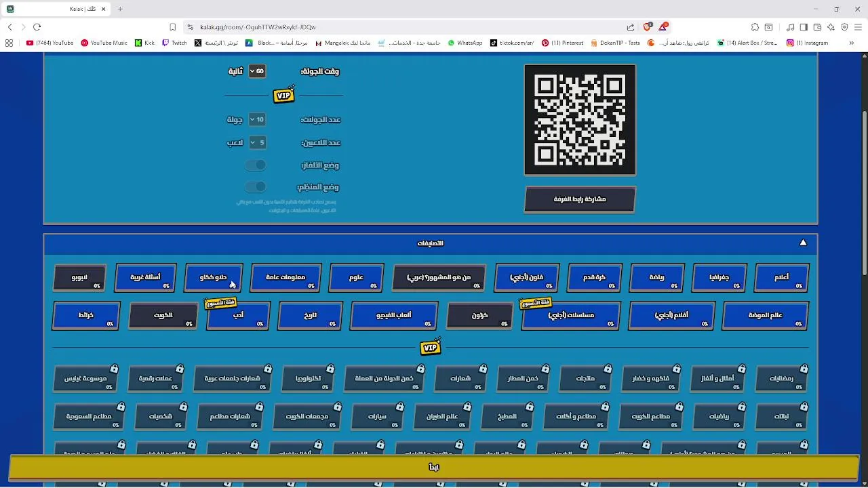Viewport: 868px width, 488px height.
Task: Open tiktok.com/ar bookmark
Action: pyautogui.click(x=512, y=43)
